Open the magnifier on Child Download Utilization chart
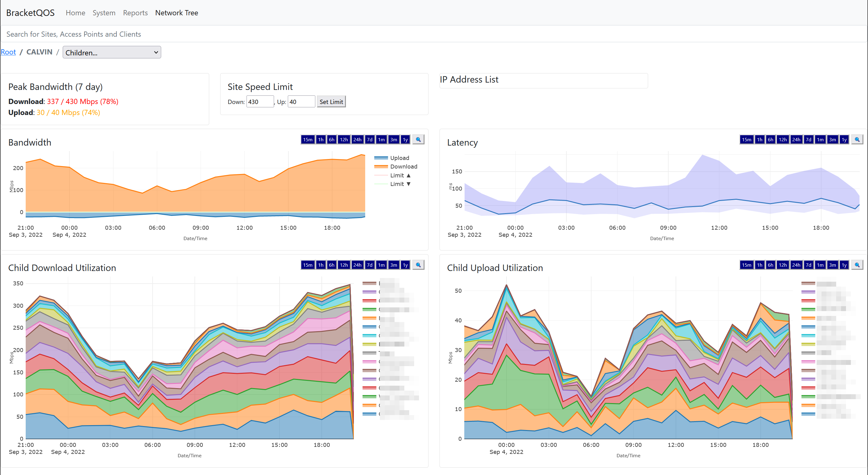 [418, 265]
